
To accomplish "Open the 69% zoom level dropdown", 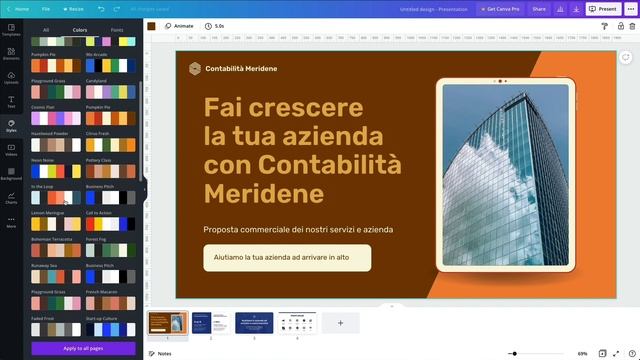I will point(582,353).
